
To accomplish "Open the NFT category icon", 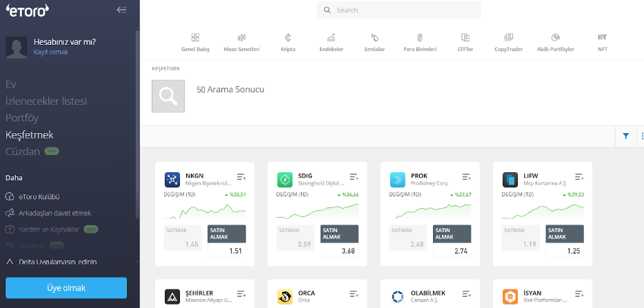I will [x=602, y=37].
